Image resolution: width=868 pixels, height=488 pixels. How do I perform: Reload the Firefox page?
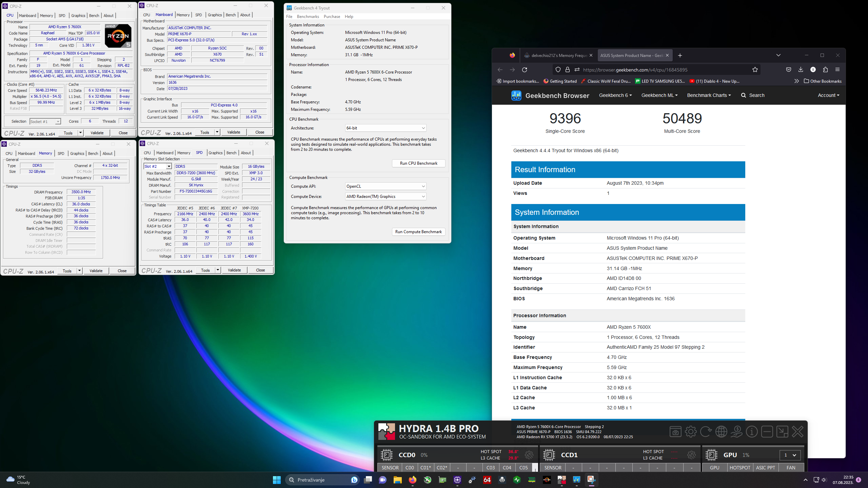[x=525, y=70]
